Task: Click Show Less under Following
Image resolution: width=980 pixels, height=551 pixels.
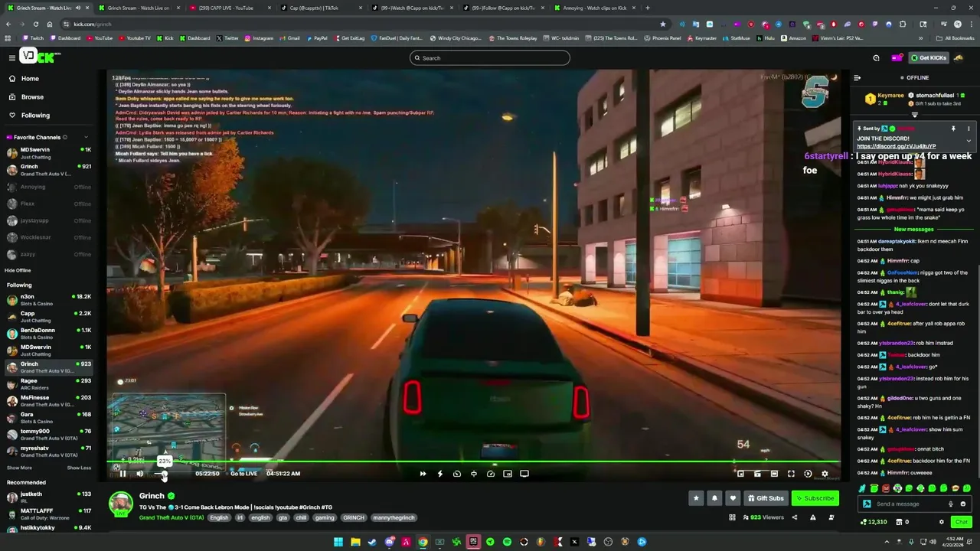Action: click(79, 468)
